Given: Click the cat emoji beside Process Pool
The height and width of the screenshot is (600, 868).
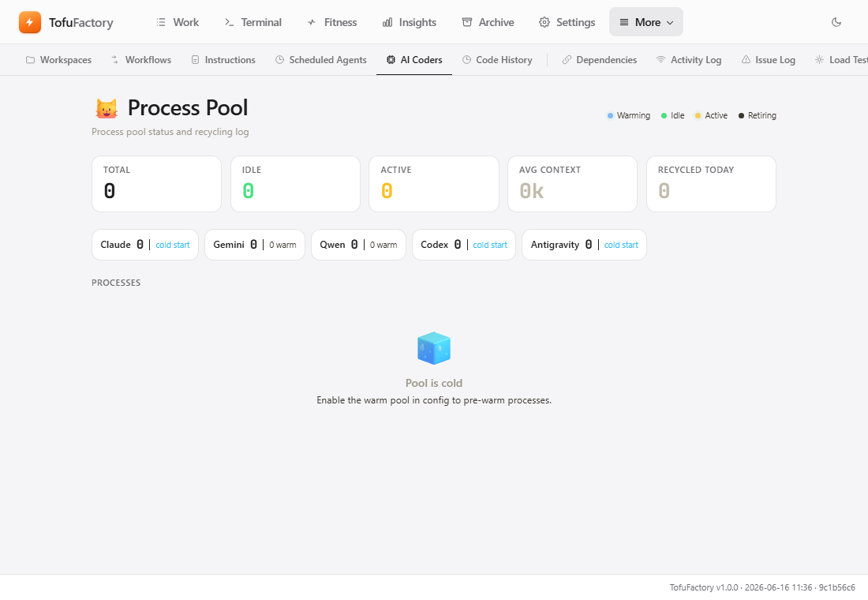Looking at the screenshot, I should pyautogui.click(x=107, y=108).
